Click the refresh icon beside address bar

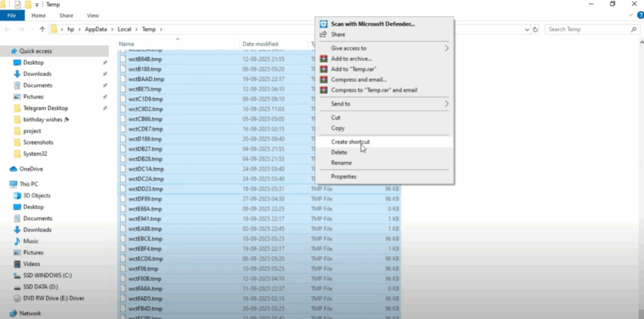(535, 30)
